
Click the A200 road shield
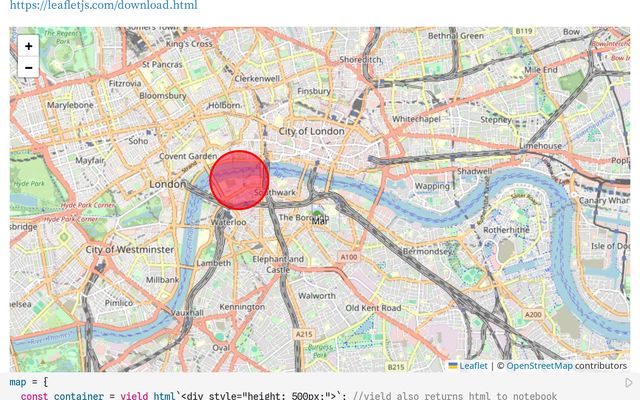coord(533,314)
